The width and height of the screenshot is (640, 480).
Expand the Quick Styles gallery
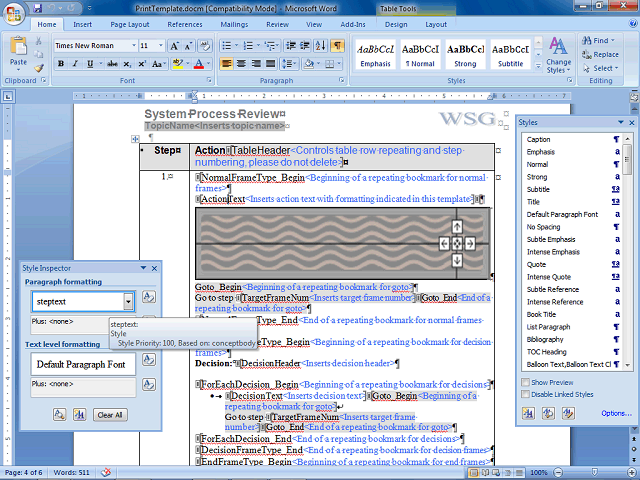pyautogui.click(x=538, y=65)
